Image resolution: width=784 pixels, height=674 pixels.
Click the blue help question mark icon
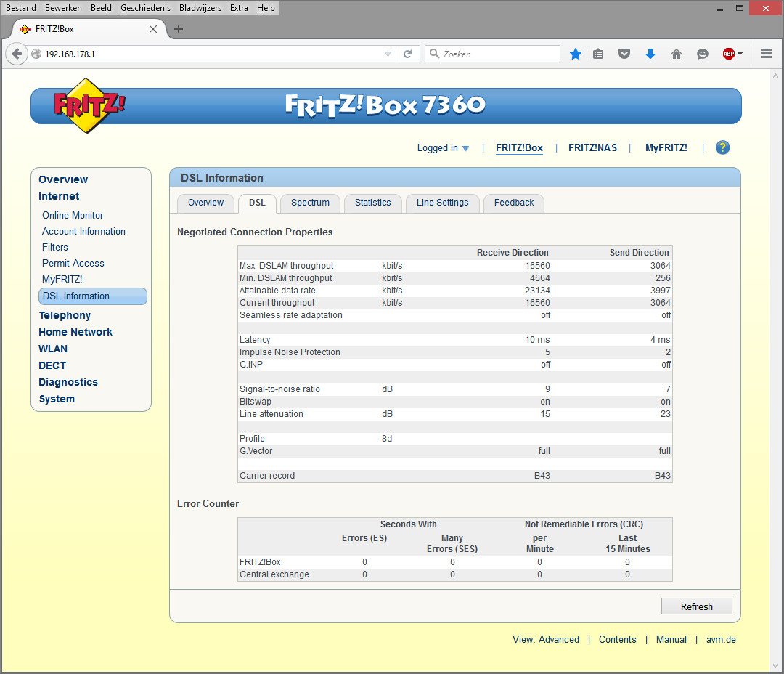coord(722,147)
